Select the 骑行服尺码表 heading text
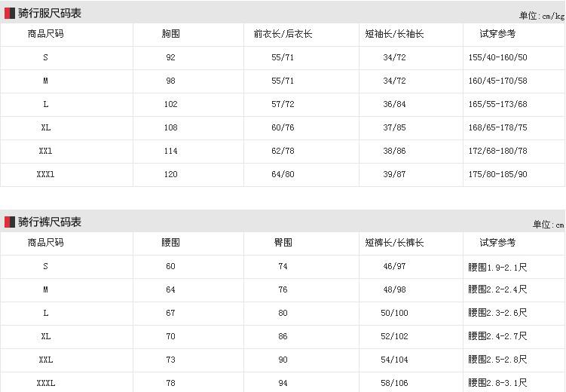 (50, 14)
